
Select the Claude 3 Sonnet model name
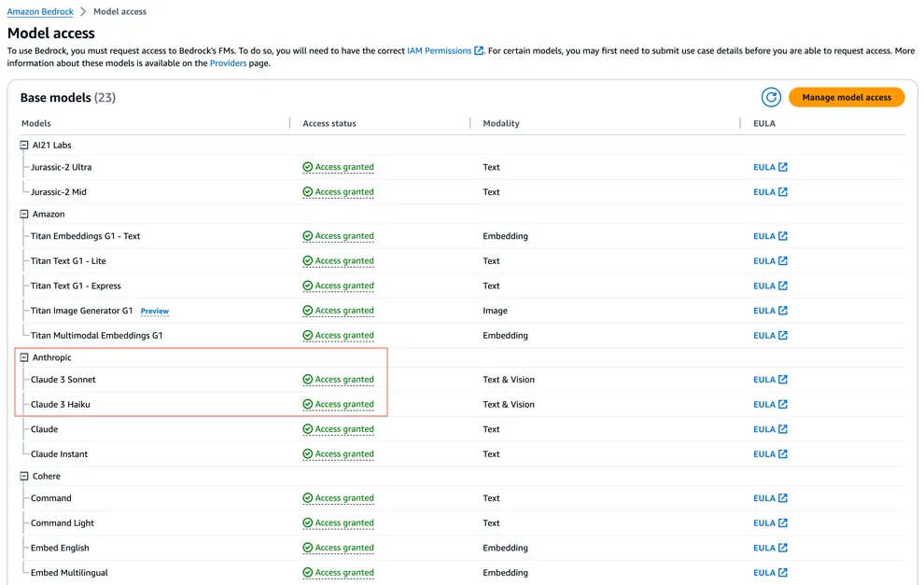[63, 380]
